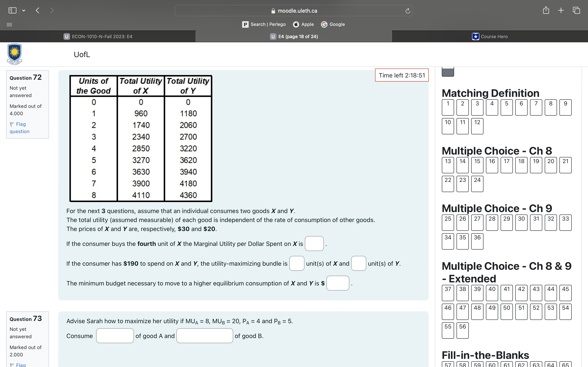The image size is (588, 367).
Task: Open a new browser tab with the plus icon
Action: click(561, 10)
